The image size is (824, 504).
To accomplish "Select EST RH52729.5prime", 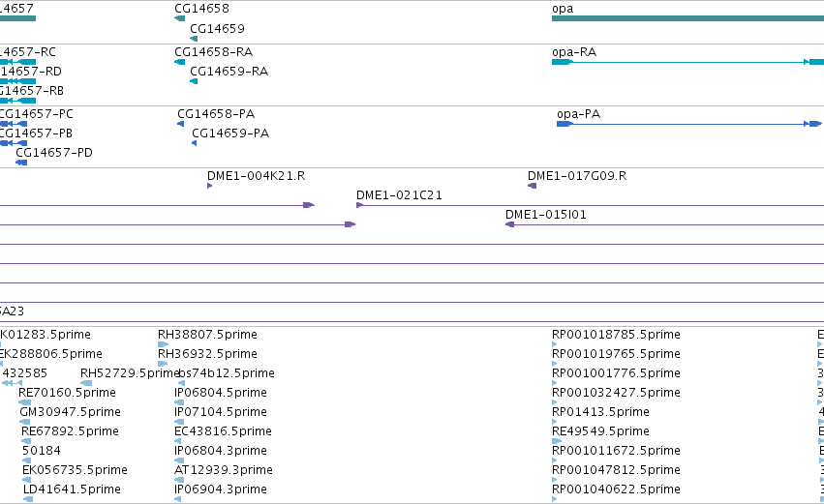I will 130,373.
